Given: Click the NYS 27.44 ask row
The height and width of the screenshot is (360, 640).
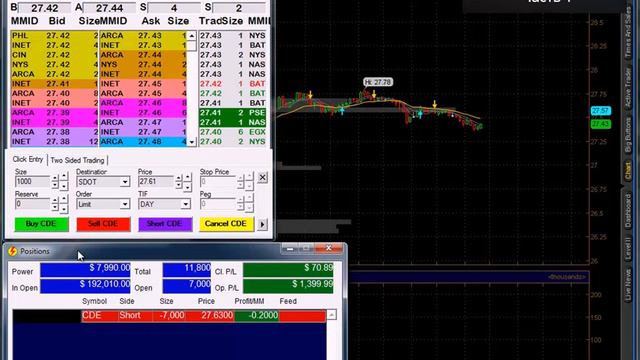Looking at the screenshot, I should tap(143, 64).
